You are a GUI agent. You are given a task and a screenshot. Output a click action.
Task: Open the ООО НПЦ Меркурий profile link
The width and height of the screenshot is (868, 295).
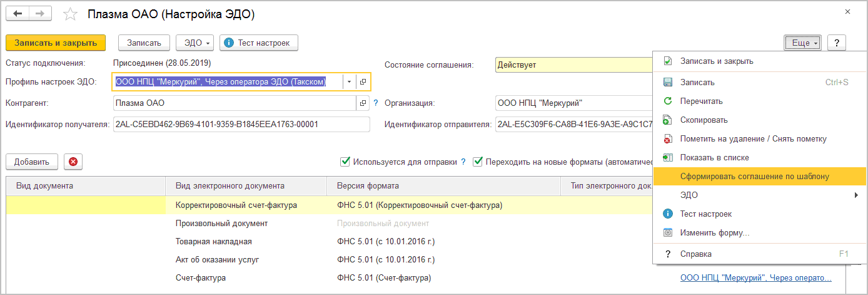click(x=755, y=278)
